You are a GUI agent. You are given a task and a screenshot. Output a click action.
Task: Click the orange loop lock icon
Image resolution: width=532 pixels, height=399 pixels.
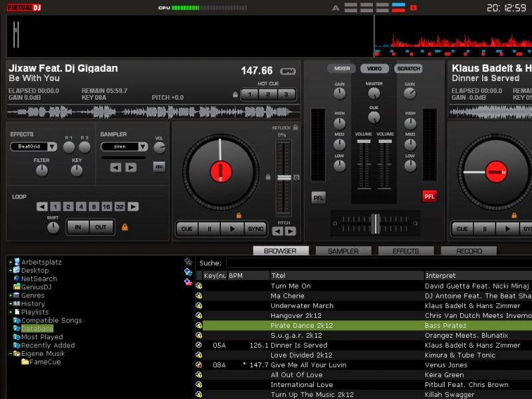pos(124,227)
